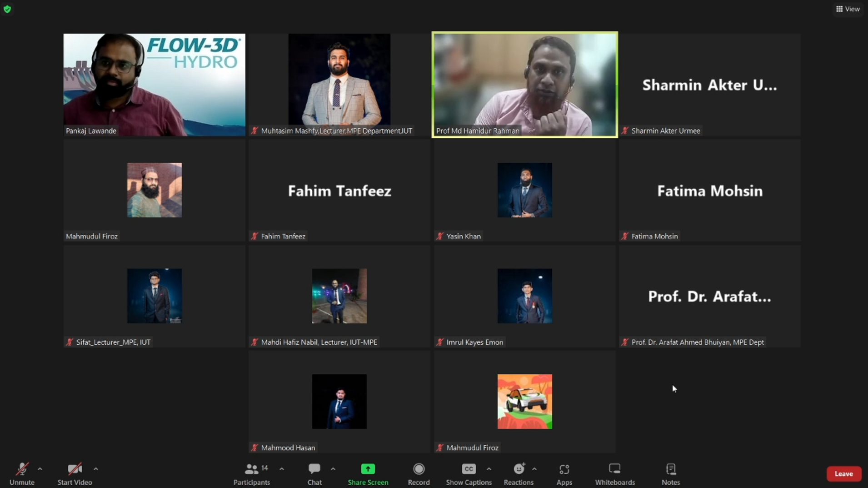
Task: Open the Participants panel
Action: [x=252, y=473]
